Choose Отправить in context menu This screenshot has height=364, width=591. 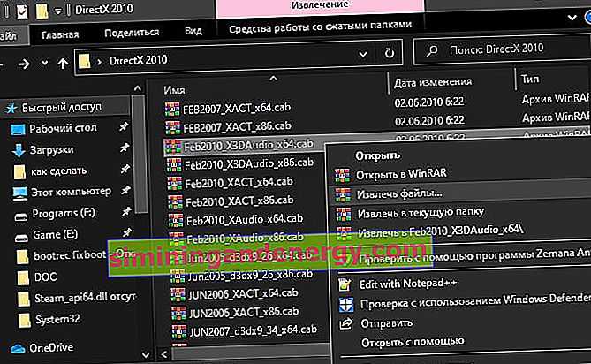click(x=386, y=323)
